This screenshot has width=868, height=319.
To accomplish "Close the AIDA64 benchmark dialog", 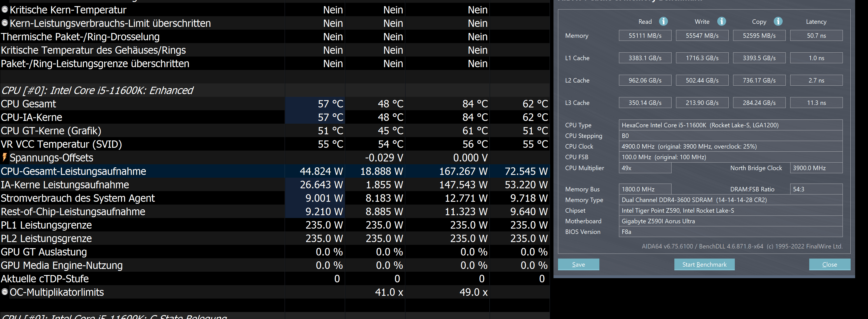I will [x=829, y=264].
